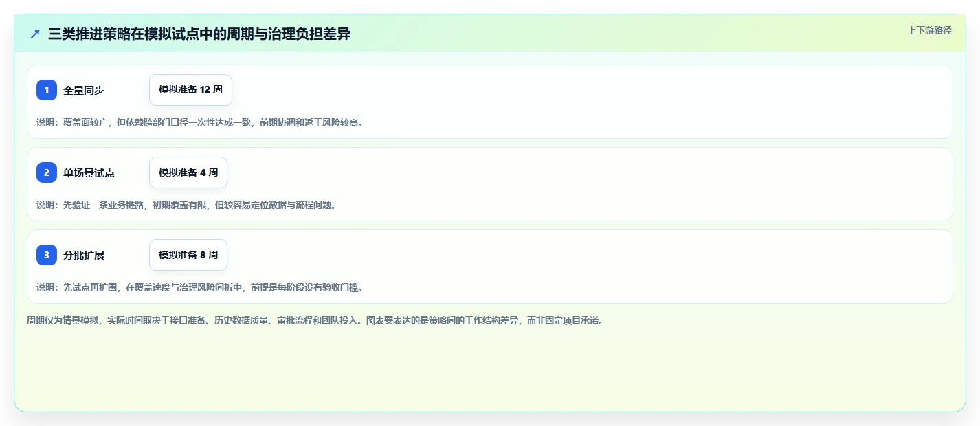Click the number 2 badge for 单场景试点
Viewport: 980px width, 426px height.
pos(47,172)
